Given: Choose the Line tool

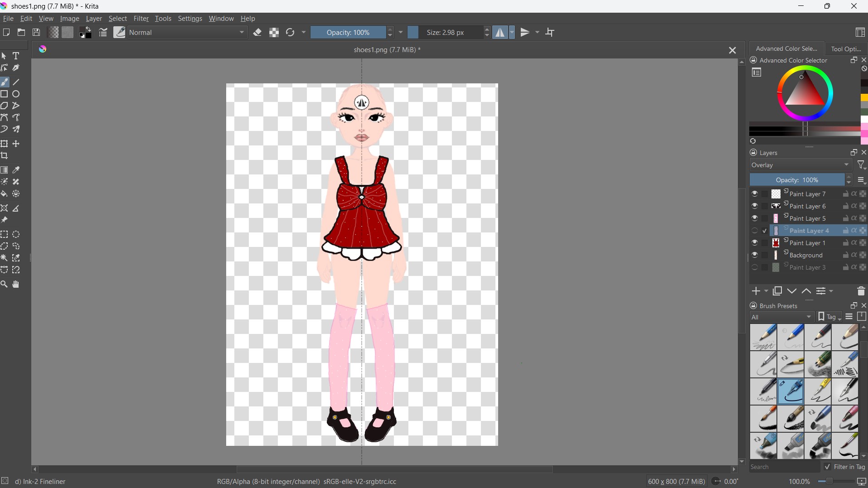Looking at the screenshot, I should point(16,82).
